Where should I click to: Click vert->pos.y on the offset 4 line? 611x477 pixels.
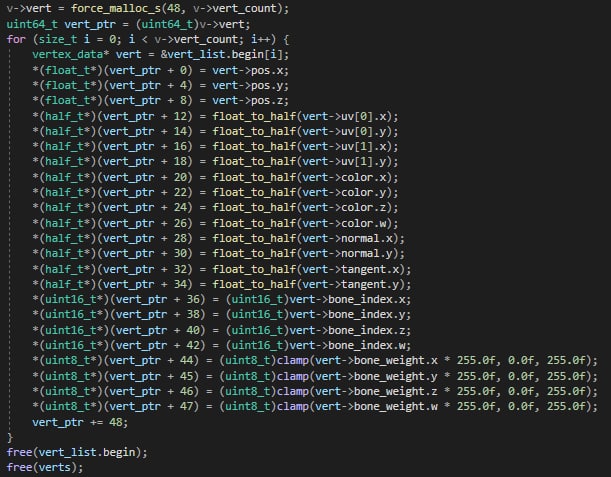[x=247, y=85]
